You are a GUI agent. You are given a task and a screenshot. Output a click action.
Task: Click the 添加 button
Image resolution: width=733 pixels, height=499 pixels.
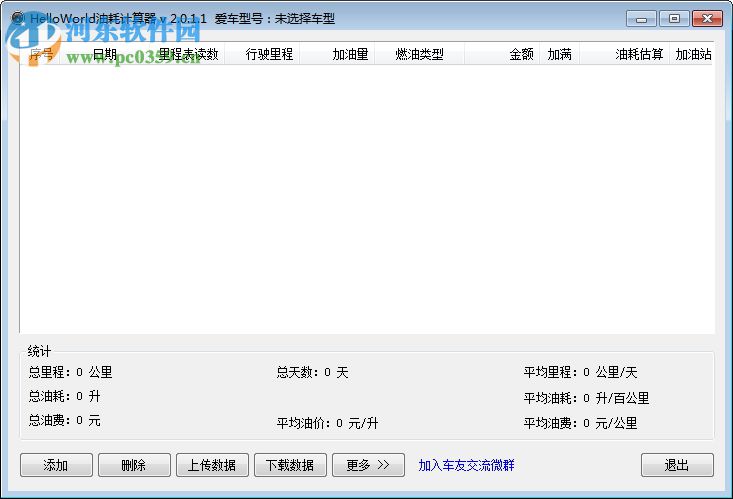click(56, 465)
